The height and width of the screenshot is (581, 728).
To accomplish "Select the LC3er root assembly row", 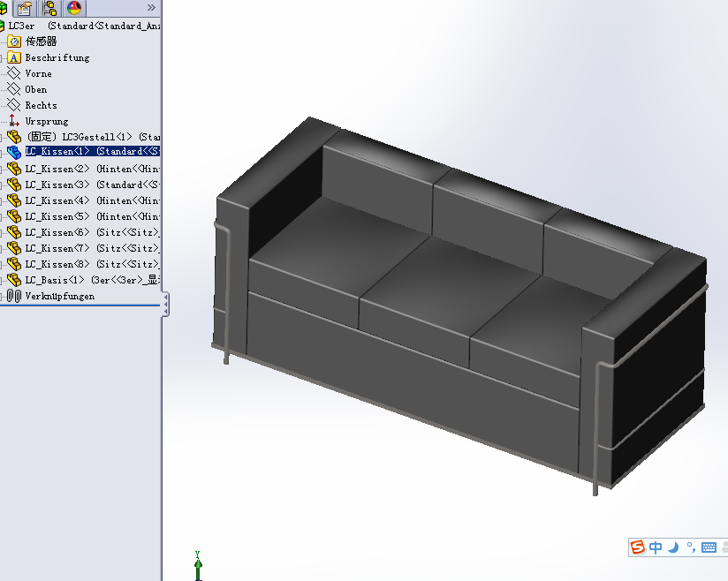I will (80, 26).
